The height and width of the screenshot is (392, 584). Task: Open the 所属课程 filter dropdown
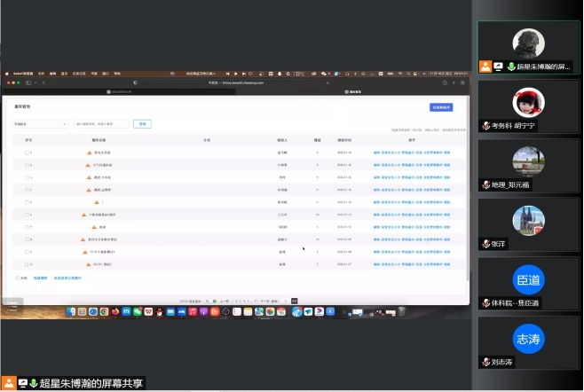[40, 124]
